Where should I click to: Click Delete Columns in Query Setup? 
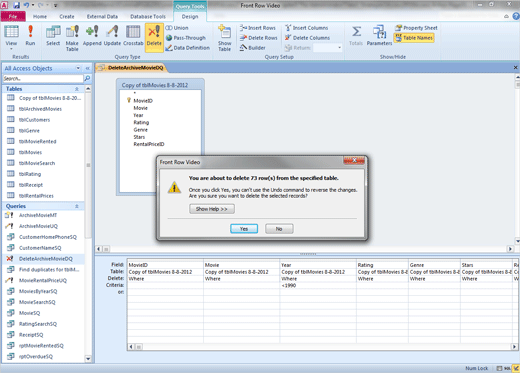(307, 38)
